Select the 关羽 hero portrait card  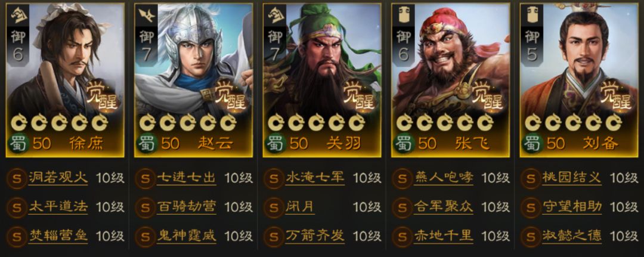322,80
